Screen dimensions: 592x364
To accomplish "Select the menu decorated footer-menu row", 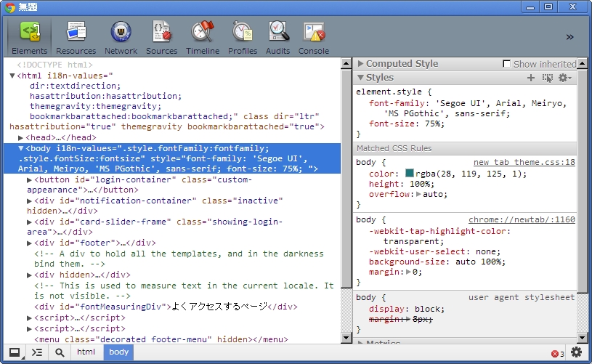I will 161,339.
